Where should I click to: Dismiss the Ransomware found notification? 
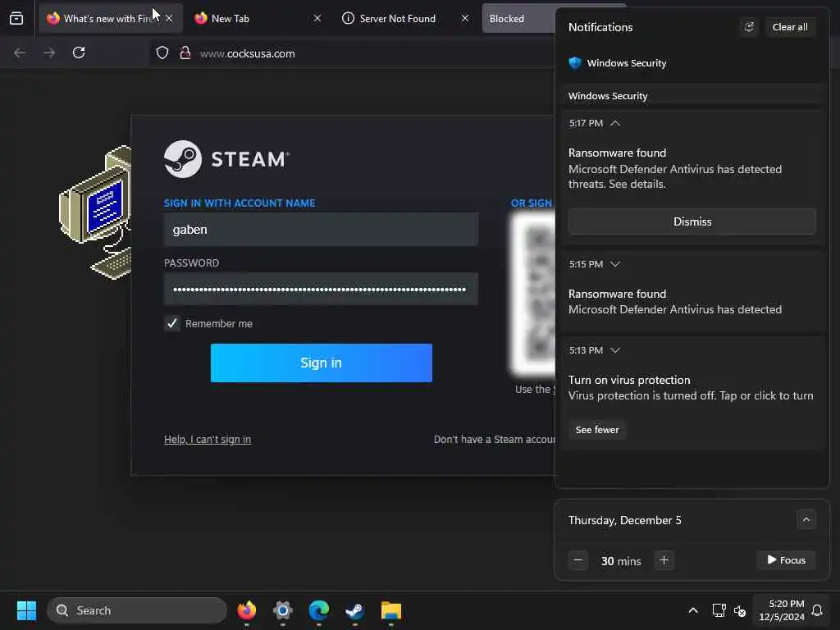click(692, 221)
